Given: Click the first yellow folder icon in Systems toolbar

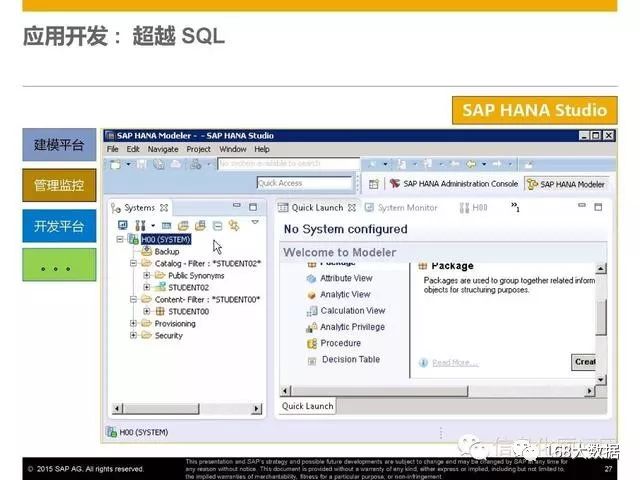Looking at the screenshot, I should click(x=183, y=225).
